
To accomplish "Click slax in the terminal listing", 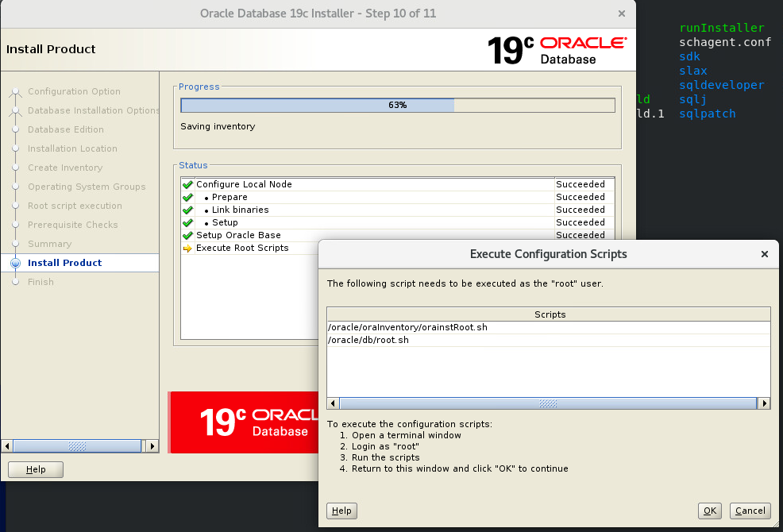I will click(693, 71).
